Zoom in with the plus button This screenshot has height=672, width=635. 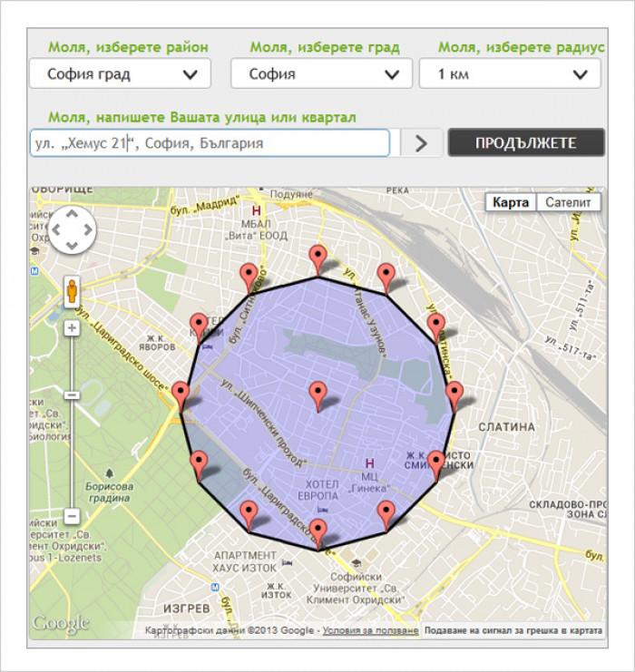click(x=72, y=327)
